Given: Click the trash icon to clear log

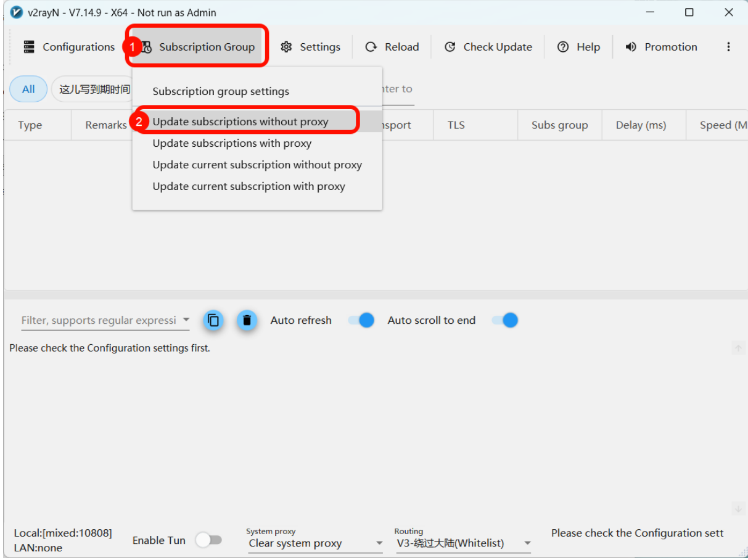Looking at the screenshot, I should click(x=247, y=320).
